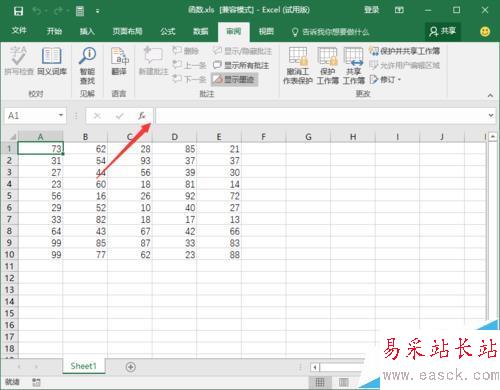Image resolution: width=500 pixels, height=390 pixels.
Task: Open the calculator quick access icon
Action: 80,11
